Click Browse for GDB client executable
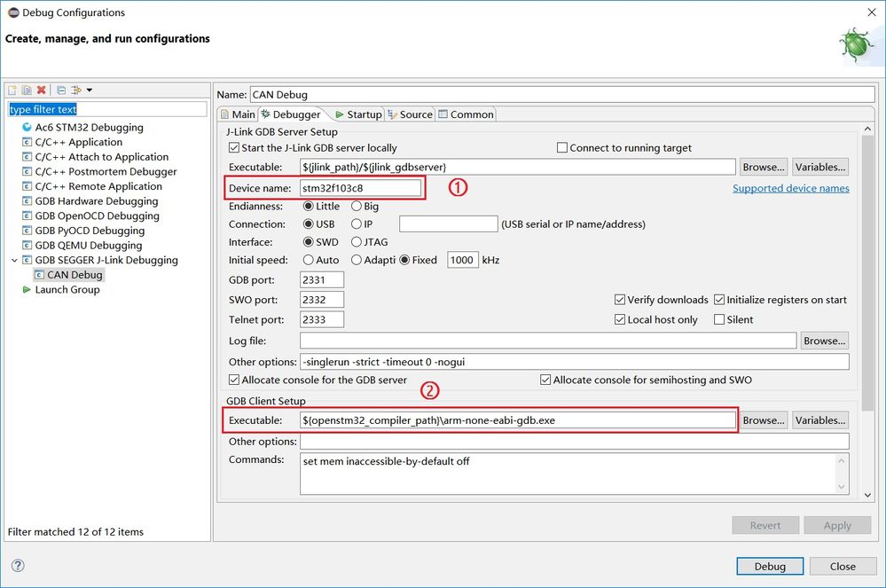 point(764,420)
